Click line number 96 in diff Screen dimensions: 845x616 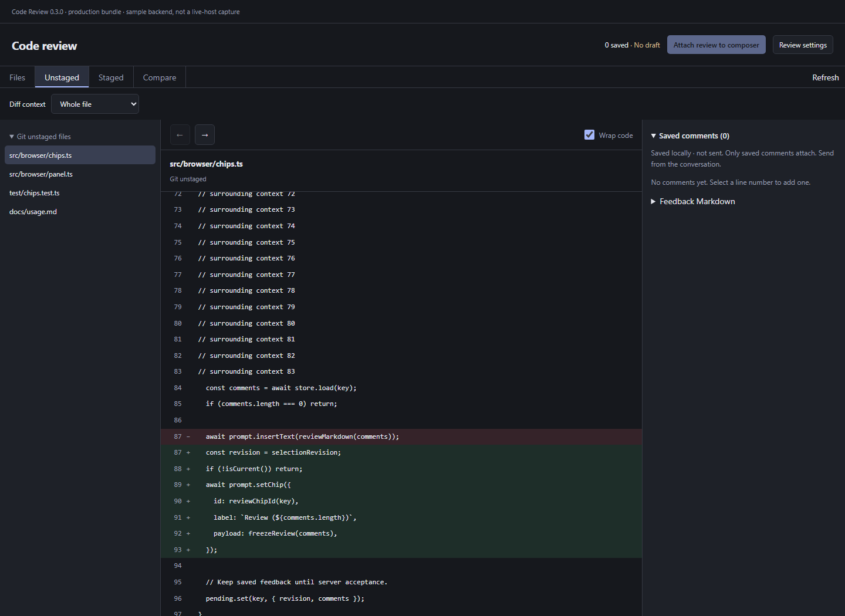[177, 598]
